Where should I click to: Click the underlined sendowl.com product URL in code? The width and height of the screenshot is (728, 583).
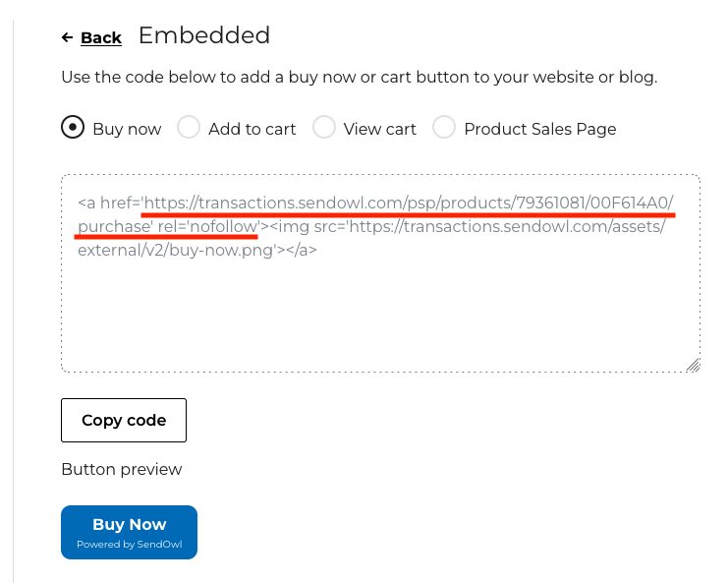point(408,204)
